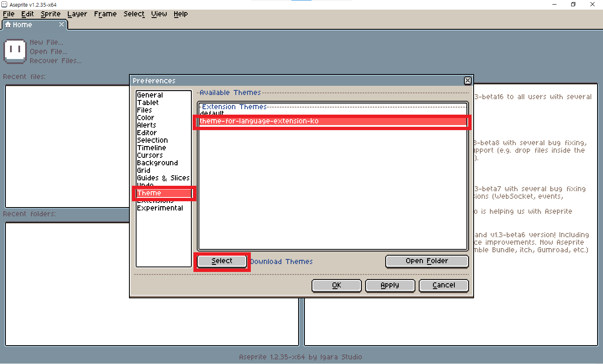Select Grid preferences section
Image resolution: width=603 pixels, height=364 pixels.
pos(164,170)
